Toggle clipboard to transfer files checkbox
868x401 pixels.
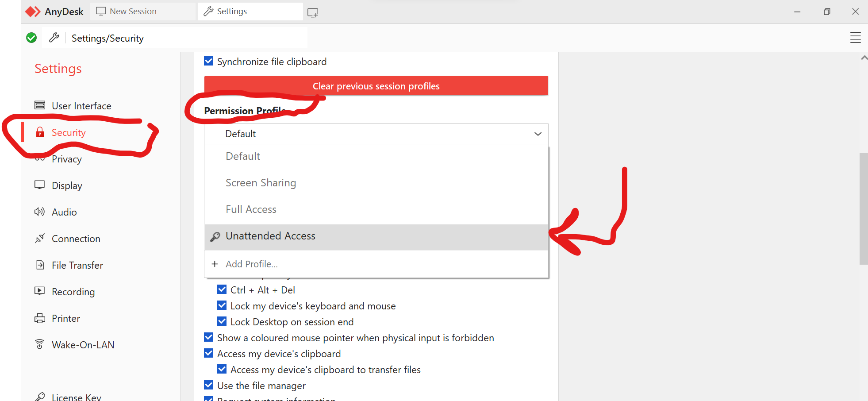[x=222, y=369]
